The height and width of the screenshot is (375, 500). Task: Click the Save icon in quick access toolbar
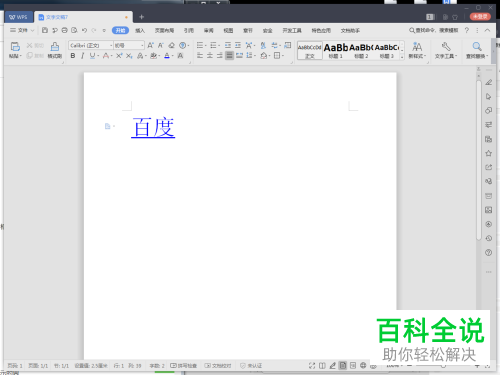pos(45,30)
